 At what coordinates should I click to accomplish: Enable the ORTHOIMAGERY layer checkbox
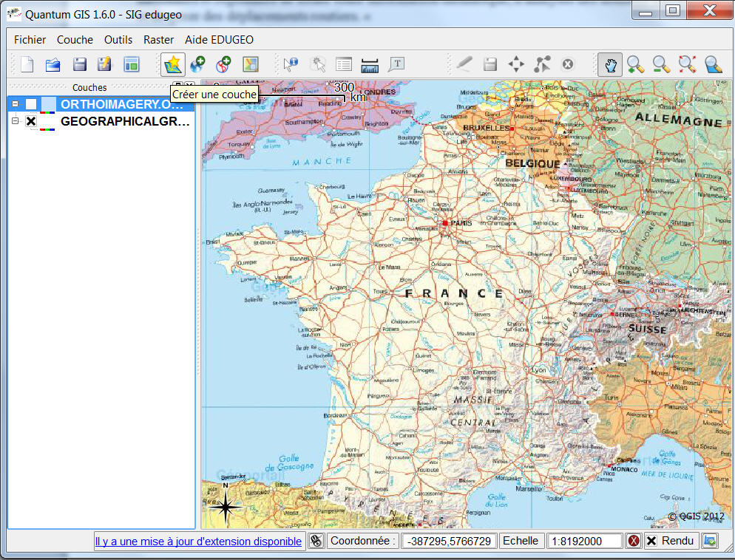(31, 104)
